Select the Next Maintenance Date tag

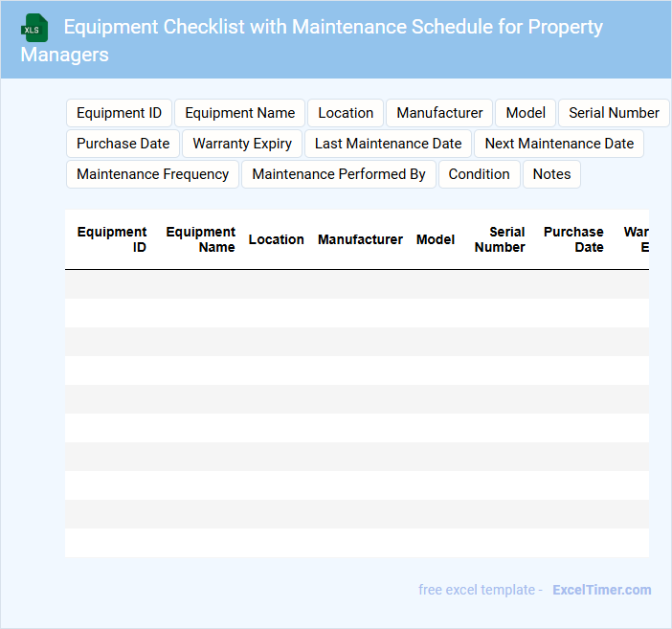click(x=559, y=144)
